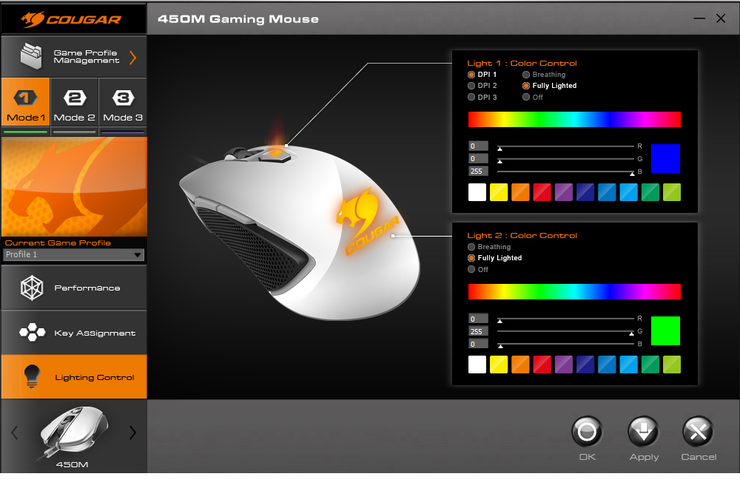Click the OK circle icon

pyautogui.click(x=587, y=431)
